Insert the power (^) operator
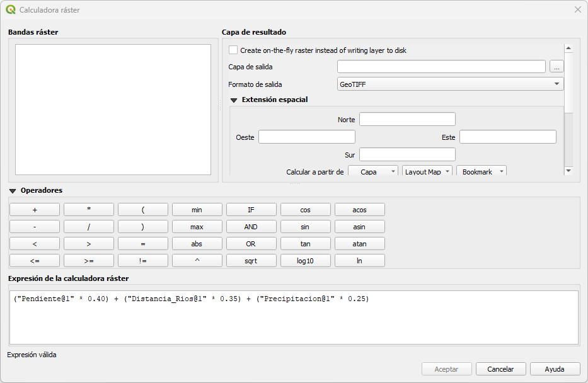588x383 pixels. coord(197,260)
